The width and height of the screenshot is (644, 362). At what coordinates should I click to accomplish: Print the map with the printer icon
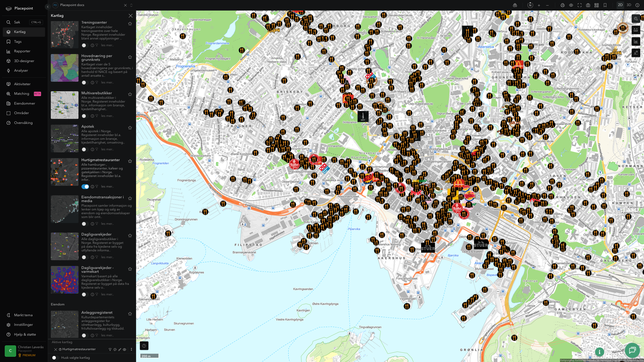click(x=562, y=5)
